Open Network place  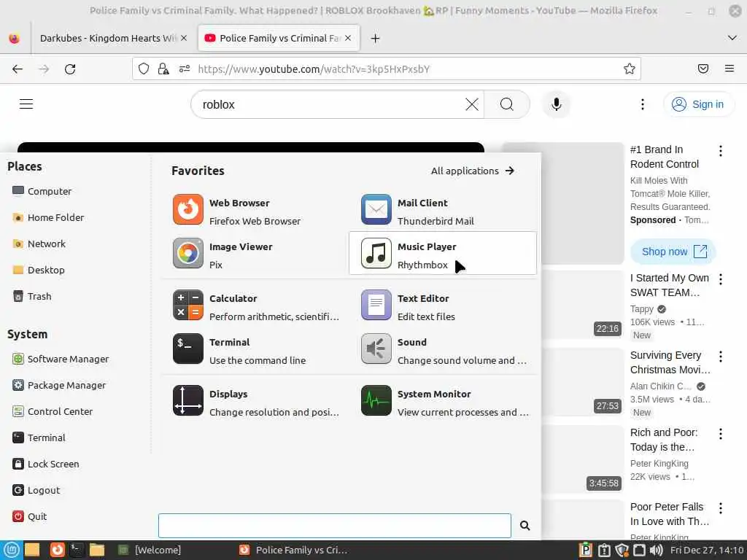[x=39, y=244]
